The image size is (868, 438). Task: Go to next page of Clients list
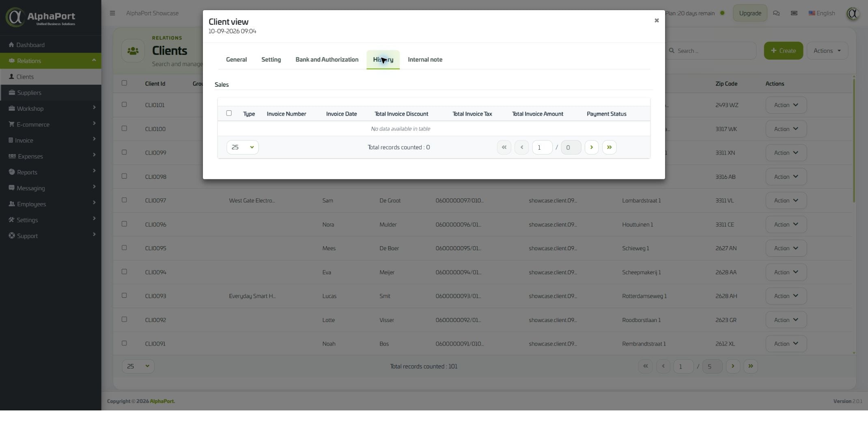(733, 366)
